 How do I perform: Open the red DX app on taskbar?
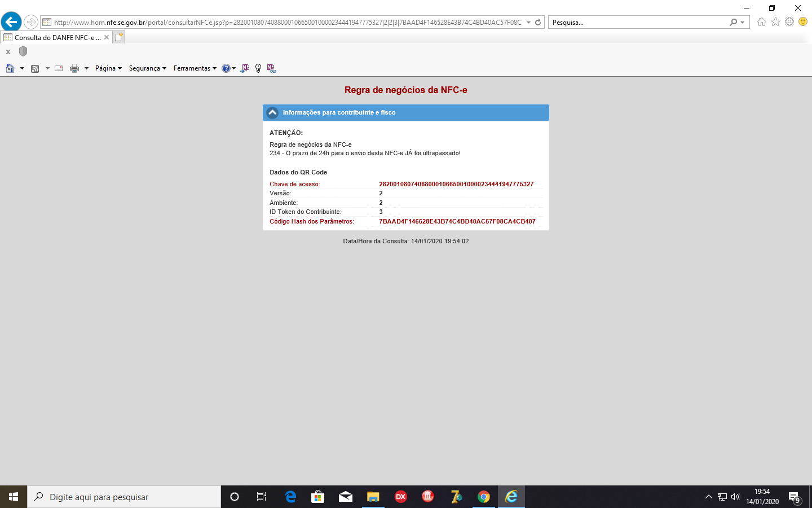click(x=401, y=497)
